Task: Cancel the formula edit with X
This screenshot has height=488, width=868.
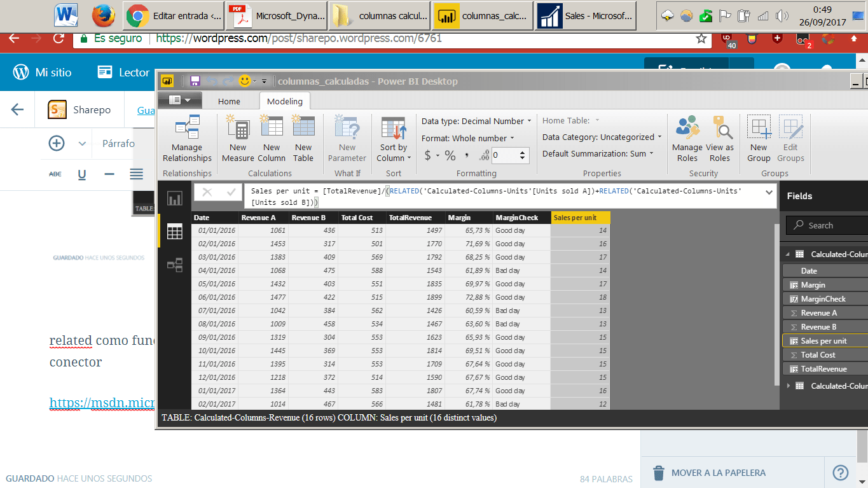Action: (x=207, y=192)
